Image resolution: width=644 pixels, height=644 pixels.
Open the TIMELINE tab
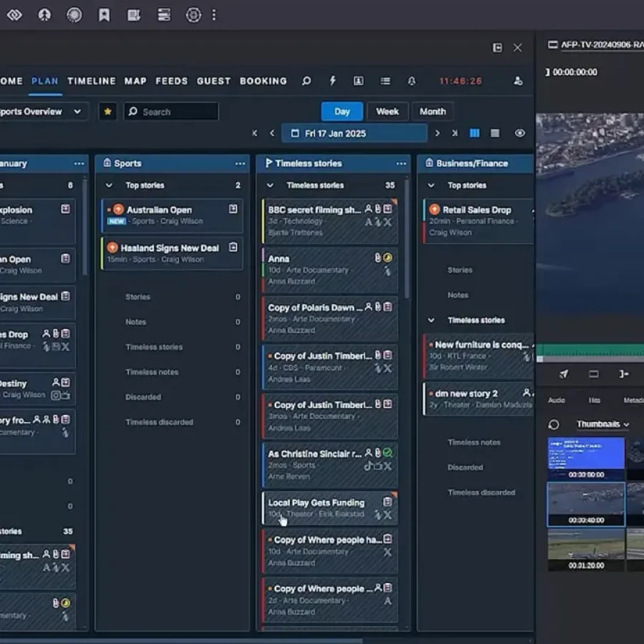pyautogui.click(x=92, y=81)
